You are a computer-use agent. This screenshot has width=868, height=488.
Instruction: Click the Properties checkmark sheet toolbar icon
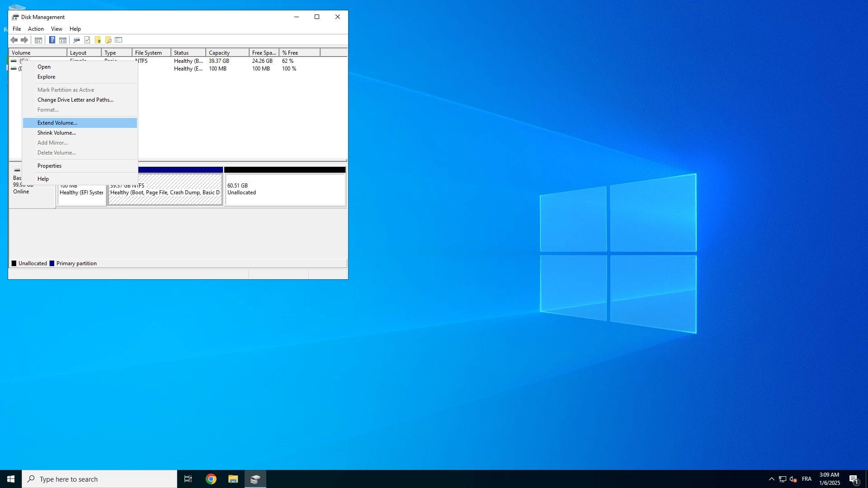[x=87, y=40]
